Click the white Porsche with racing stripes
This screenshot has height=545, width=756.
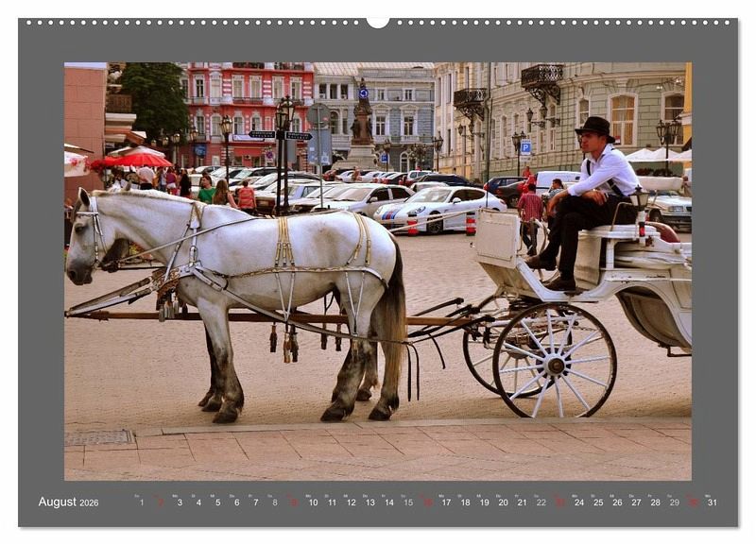click(x=442, y=206)
